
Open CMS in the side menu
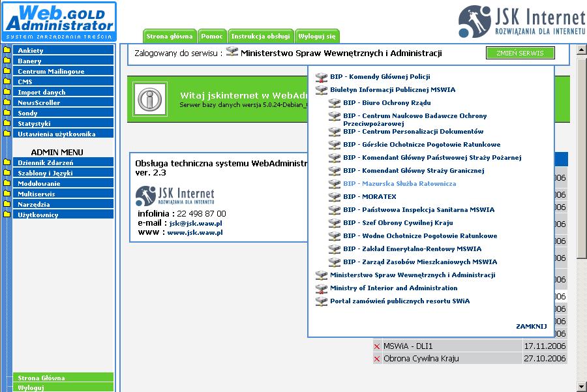pyautogui.click(x=63, y=82)
